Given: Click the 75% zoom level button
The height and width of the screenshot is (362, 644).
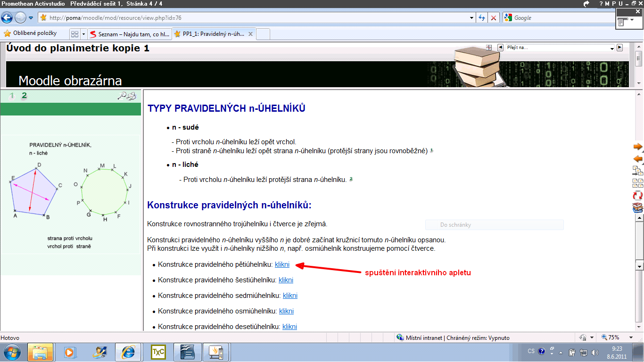Looking at the screenshot, I should coord(611,337).
